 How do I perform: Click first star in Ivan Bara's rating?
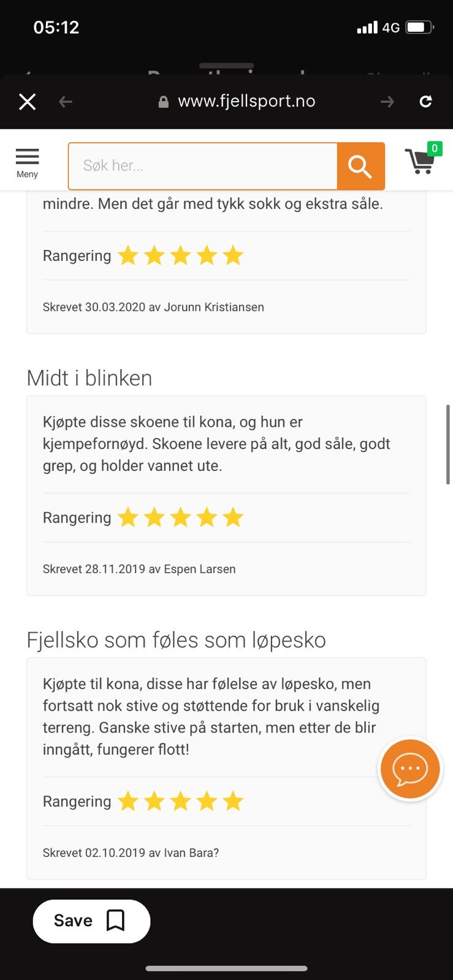(x=128, y=801)
